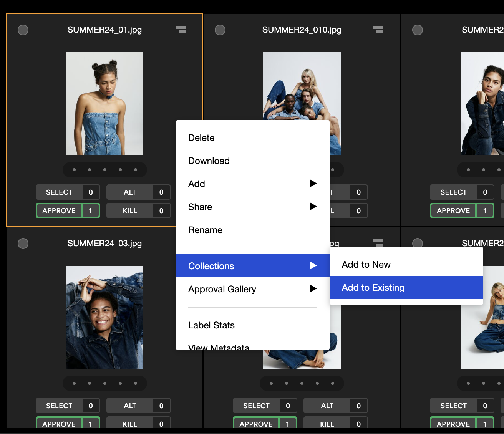Open the SUMMER24_010.jpg group photo thumbnail
This screenshot has height=434, width=504.
(x=302, y=86)
